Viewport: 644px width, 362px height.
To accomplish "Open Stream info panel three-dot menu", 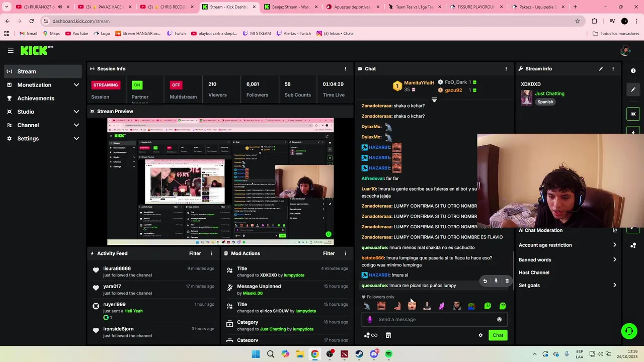I will click(613, 69).
